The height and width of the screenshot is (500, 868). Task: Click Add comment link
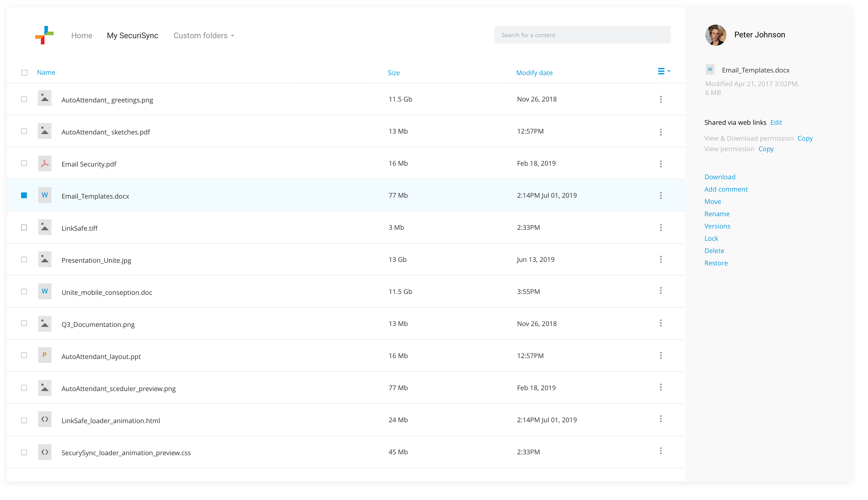(x=726, y=189)
